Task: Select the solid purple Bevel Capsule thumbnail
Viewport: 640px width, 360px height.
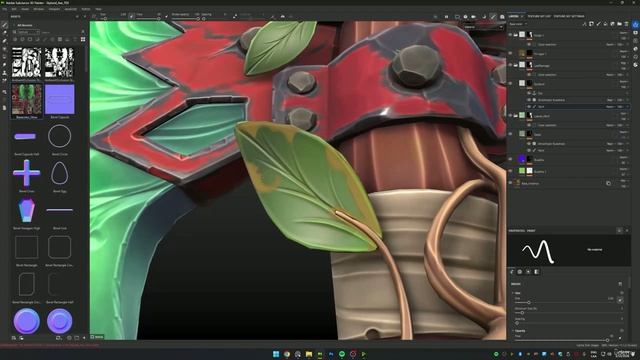Action: pyautogui.click(x=60, y=99)
